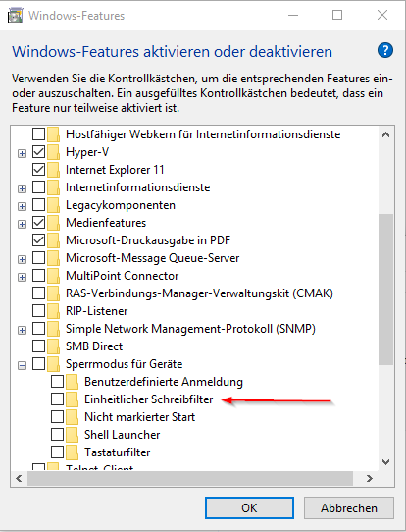
Task: Click the folder icon beside Tastaturfilter
Action: 72,452
